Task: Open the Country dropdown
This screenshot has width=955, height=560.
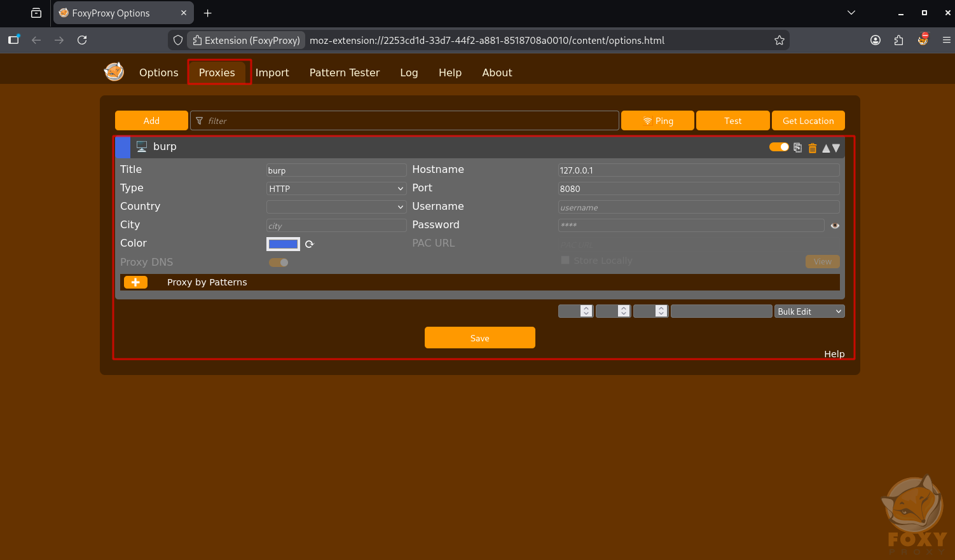Action: pos(336,207)
